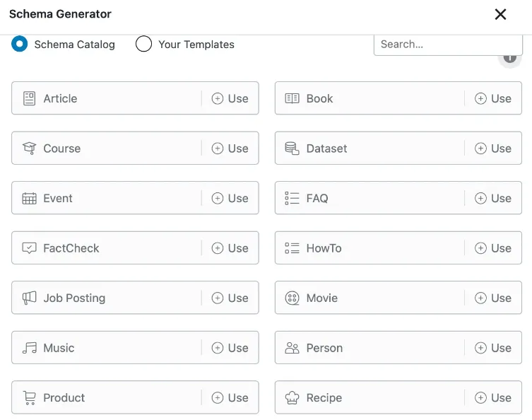The width and height of the screenshot is (532, 420).
Task: Click the Music note icon
Action: [29, 348]
